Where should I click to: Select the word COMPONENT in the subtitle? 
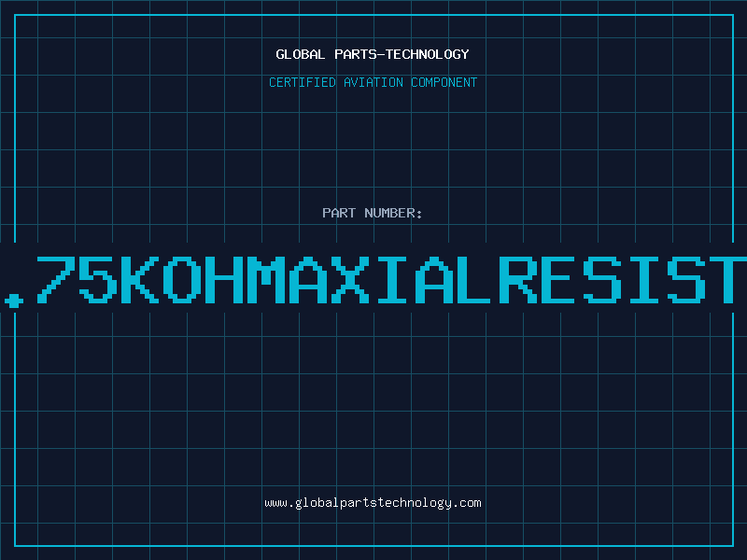444,82
